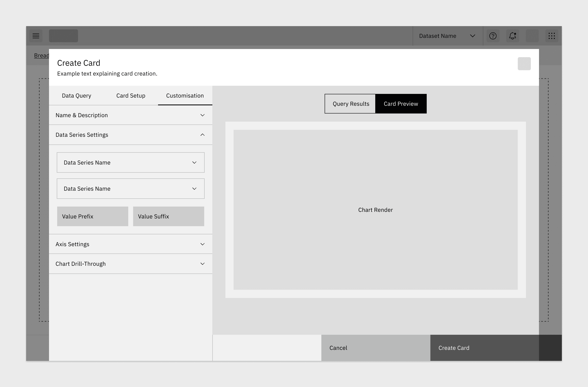Screen dimensions: 588x387
Task: Switch preview to Query Results
Action: 350,104
